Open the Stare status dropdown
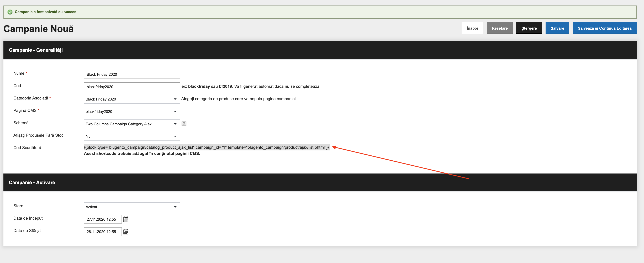The width and height of the screenshot is (644, 263). pos(132,207)
